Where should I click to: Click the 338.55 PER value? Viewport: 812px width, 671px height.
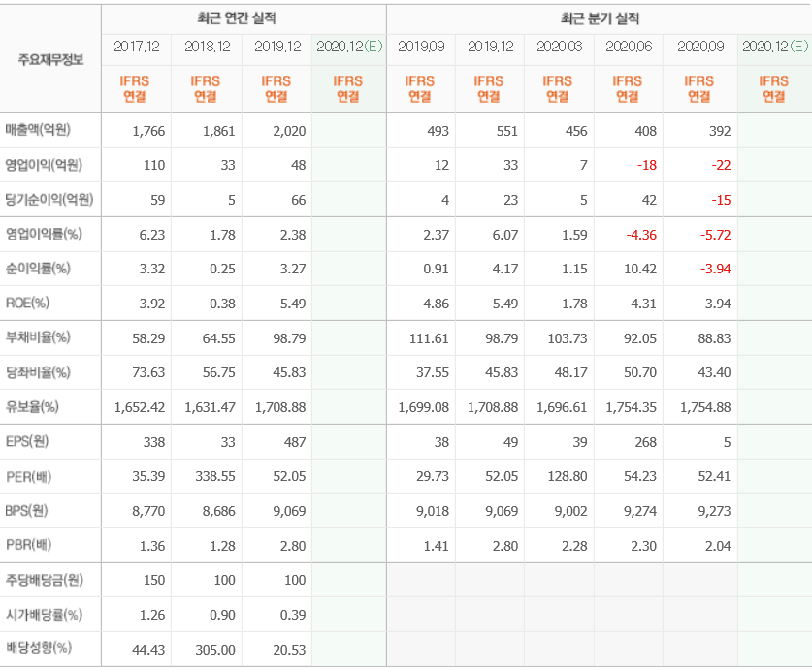pyautogui.click(x=215, y=476)
